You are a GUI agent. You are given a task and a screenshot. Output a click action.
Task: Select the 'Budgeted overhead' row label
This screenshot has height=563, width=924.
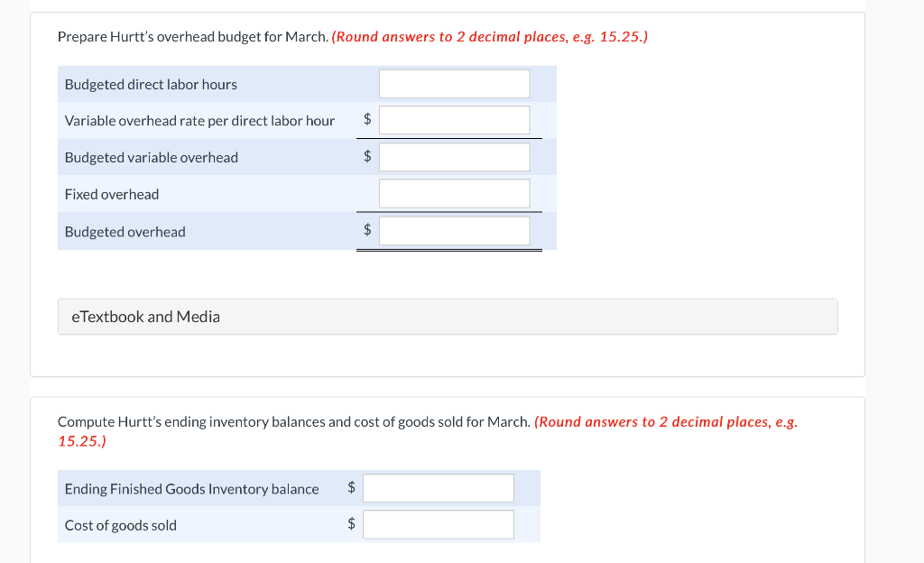(x=125, y=232)
